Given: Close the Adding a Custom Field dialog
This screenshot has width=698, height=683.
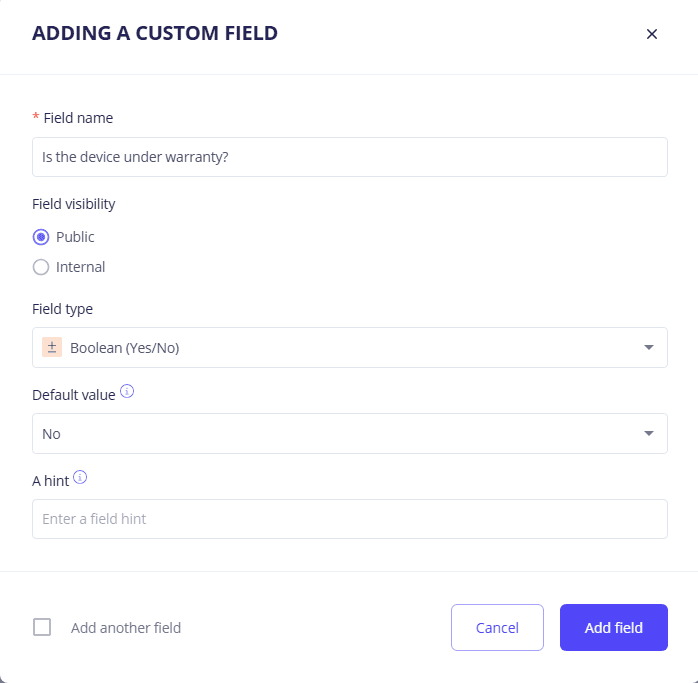Looking at the screenshot, I should click(x=652, y=34).
